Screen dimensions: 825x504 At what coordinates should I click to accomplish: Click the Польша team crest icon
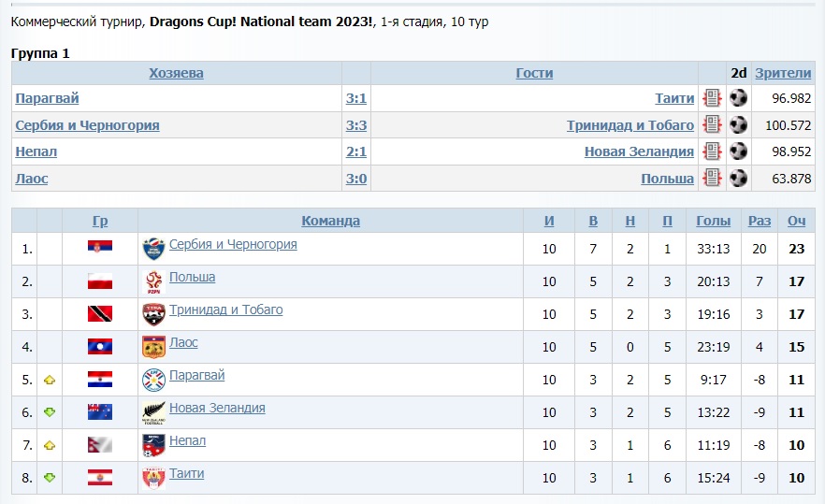pos(153,281)
